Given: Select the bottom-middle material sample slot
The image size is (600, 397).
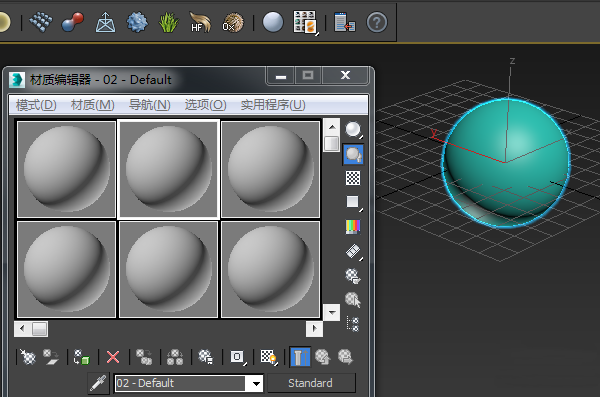Looking at the screenshot, I should [168, 269].
